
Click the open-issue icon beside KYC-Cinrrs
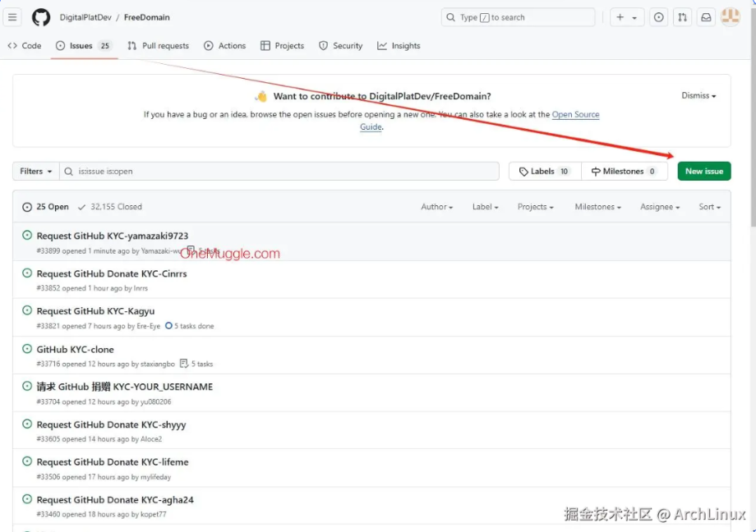tap(27, 273)
